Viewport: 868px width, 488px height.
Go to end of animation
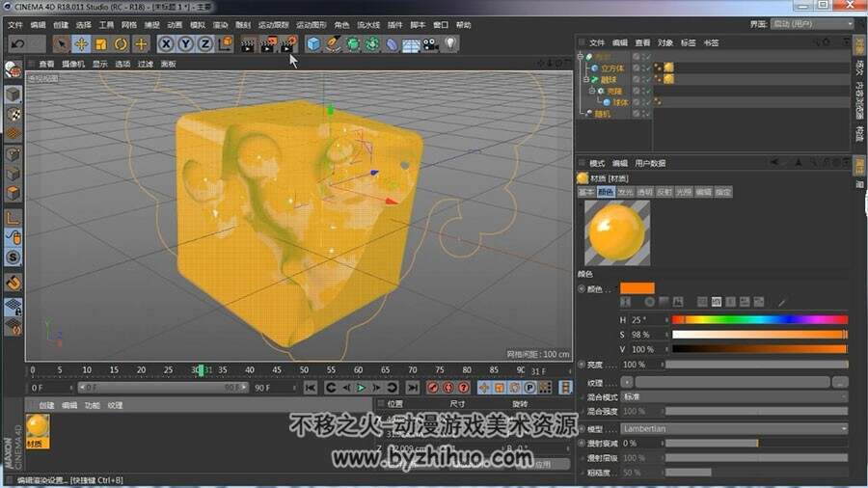click(x=413, y=388)
